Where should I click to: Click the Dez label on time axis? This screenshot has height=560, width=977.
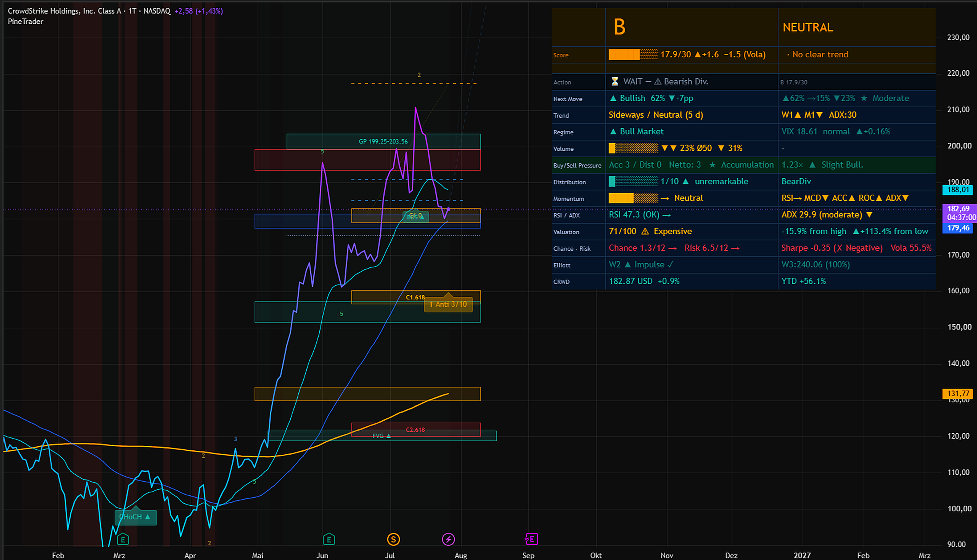(731, 555)
